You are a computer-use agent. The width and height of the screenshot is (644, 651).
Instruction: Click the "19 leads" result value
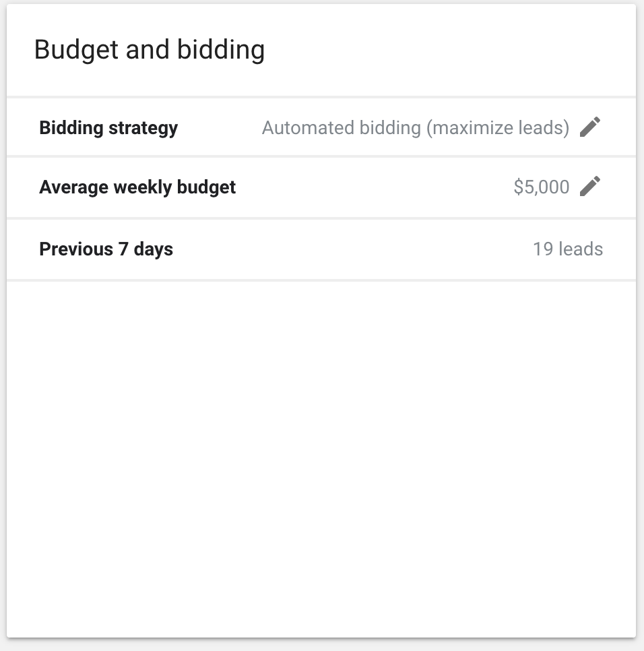pos(567,249)
